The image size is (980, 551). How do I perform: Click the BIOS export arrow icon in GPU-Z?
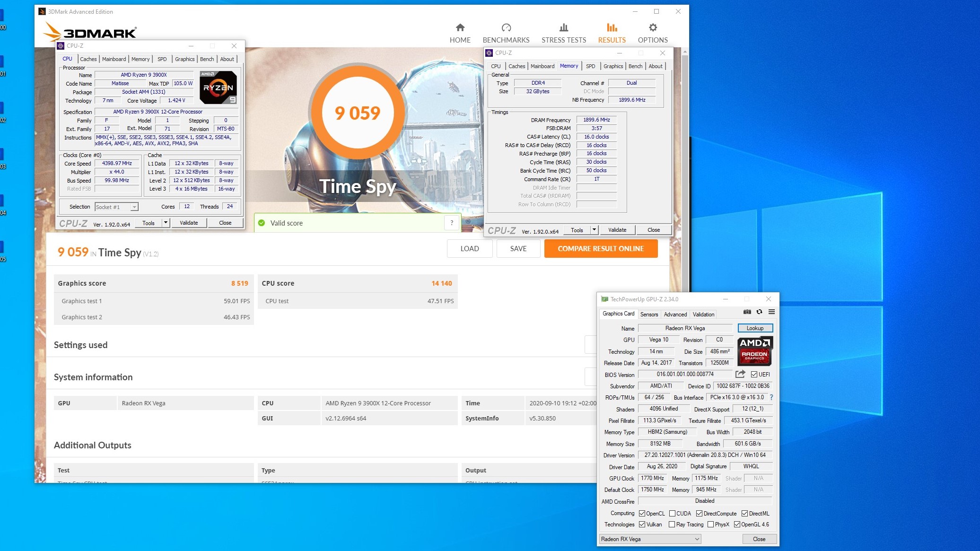[740, 374]
